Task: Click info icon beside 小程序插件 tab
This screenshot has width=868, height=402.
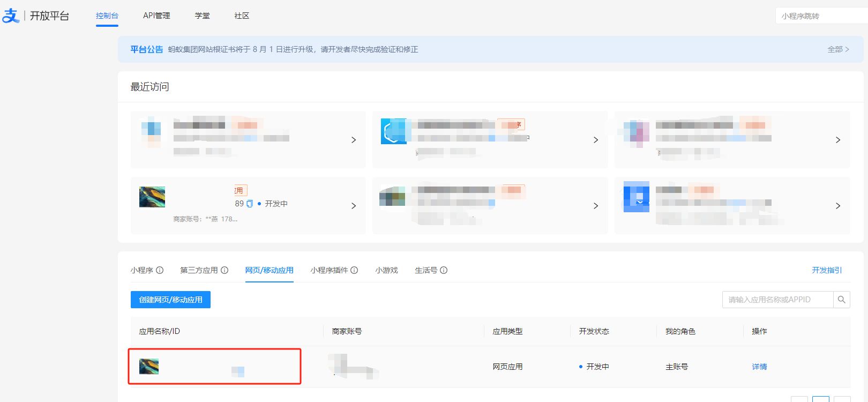Action: [x=354, y=270]
